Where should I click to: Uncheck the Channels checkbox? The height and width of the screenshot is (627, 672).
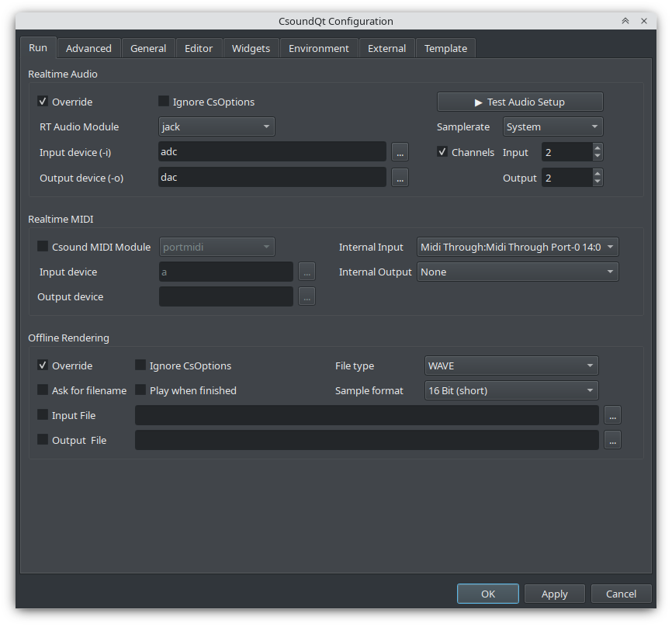[x=442, y=152]
